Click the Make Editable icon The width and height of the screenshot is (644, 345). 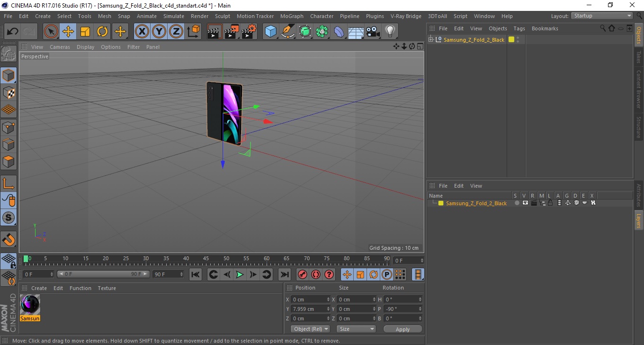tap(9, 54)
